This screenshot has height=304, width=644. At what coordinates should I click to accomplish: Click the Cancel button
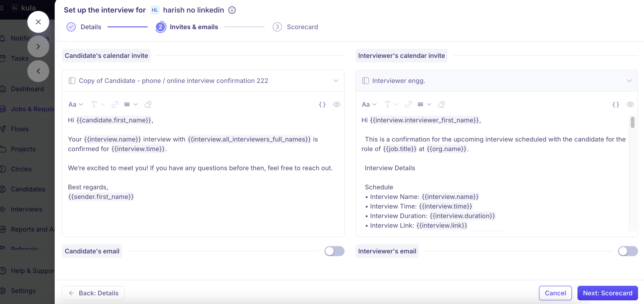tap(555, 293)
